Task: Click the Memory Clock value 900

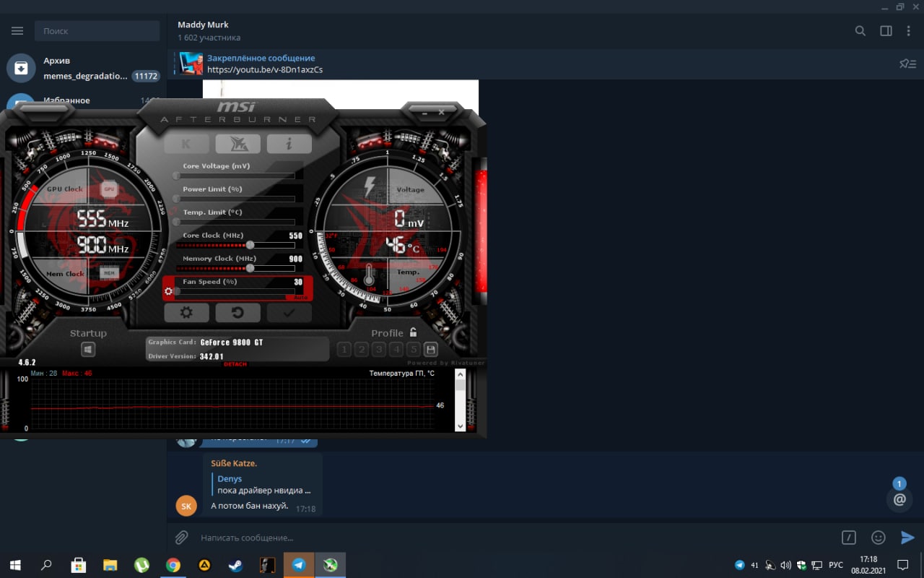Action: click(296, 259)
